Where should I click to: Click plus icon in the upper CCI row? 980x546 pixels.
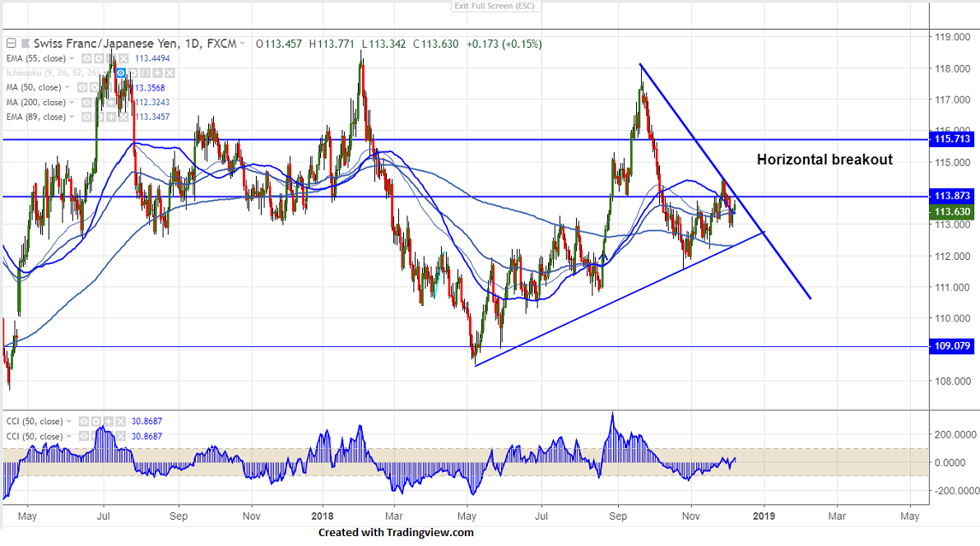(x=108, y=422)
